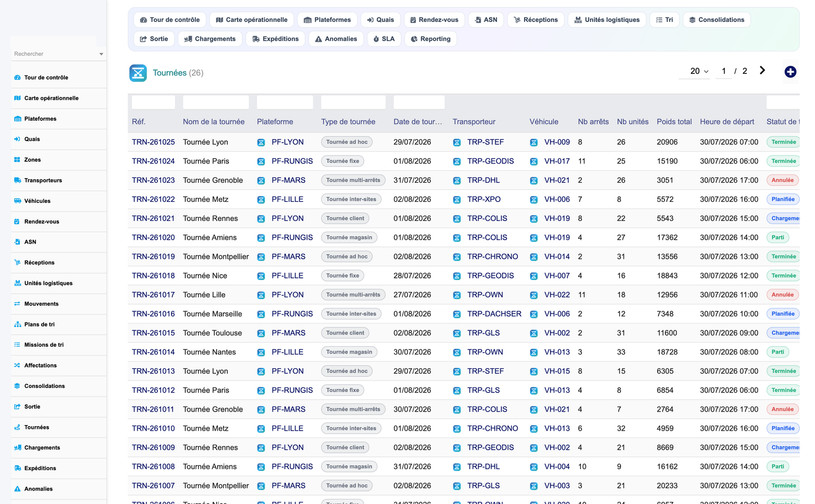
Task: Click Terminée status in row TRN-261025
Action: [x=783, y=142]
